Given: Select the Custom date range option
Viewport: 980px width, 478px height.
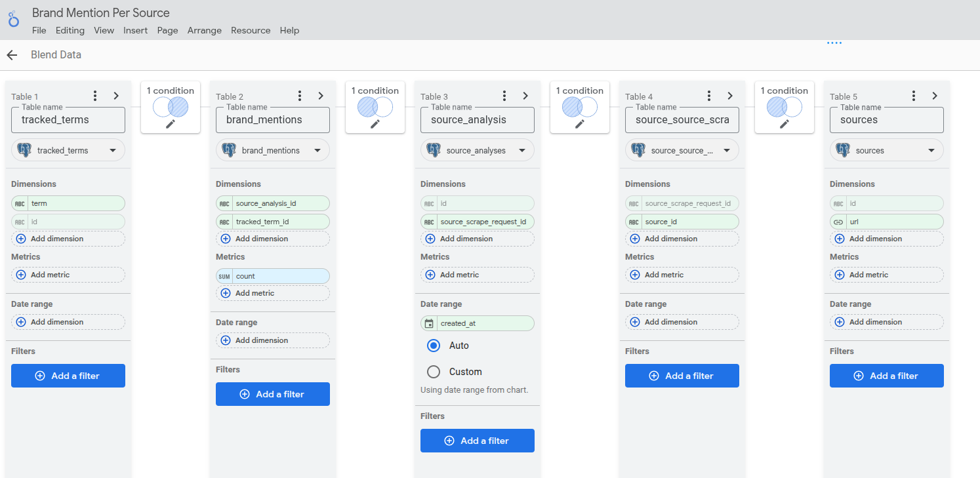Looking at the screenshot, I should click(x=434, y=372).
